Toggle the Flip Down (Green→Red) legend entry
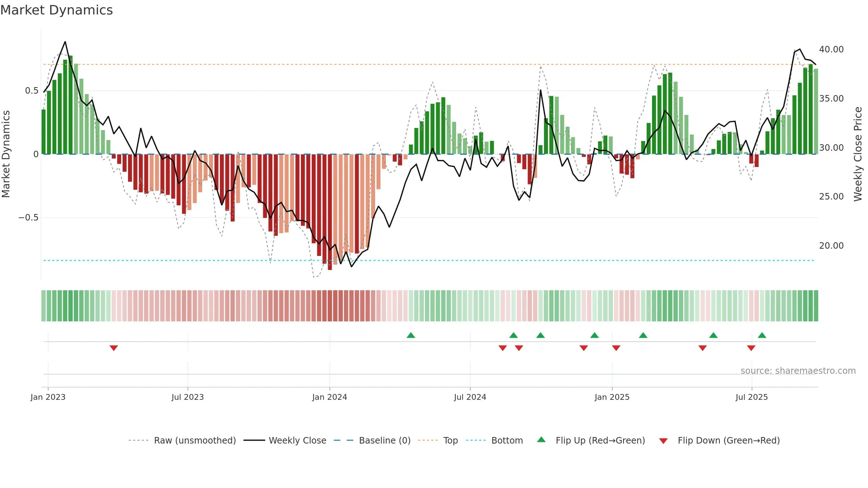 click(719, 440)
